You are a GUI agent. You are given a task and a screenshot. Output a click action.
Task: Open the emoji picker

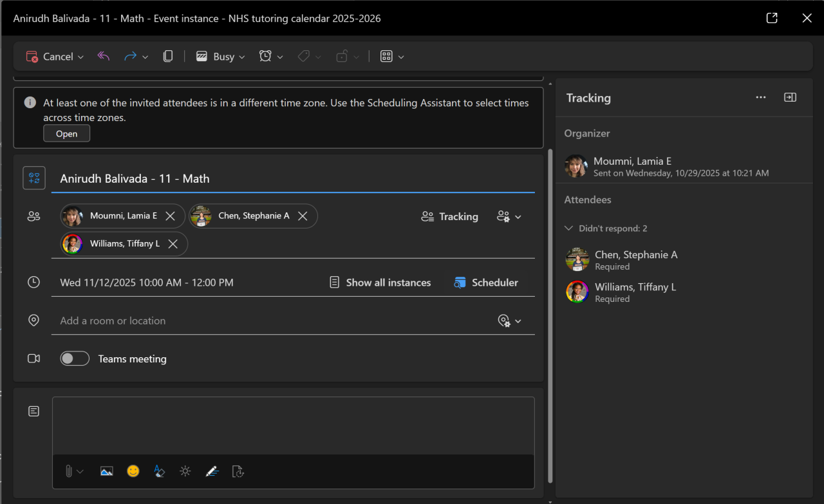tap(133, 471)
